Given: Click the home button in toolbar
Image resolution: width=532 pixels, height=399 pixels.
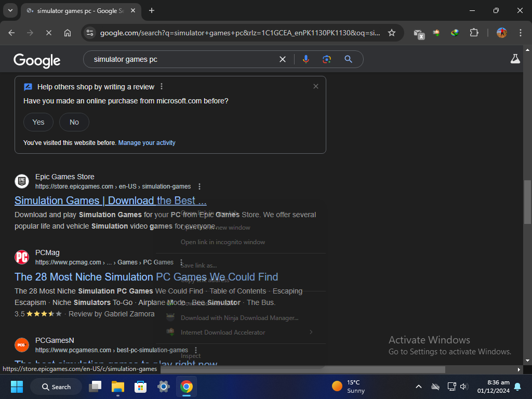Looking at the screenshot, I should [x=68, y=33].
